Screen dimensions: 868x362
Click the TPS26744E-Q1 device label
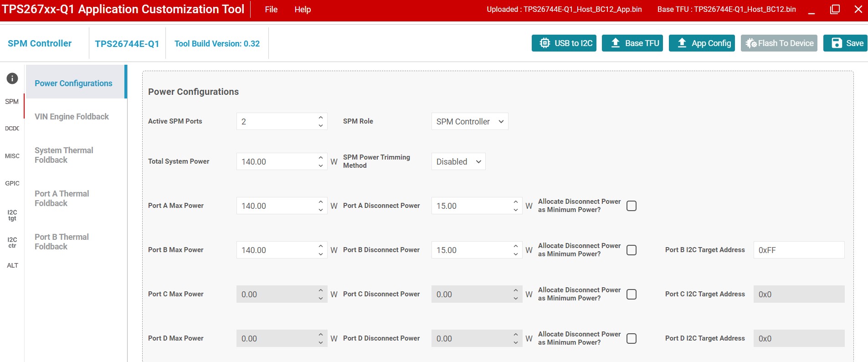(x=127, y=44)
